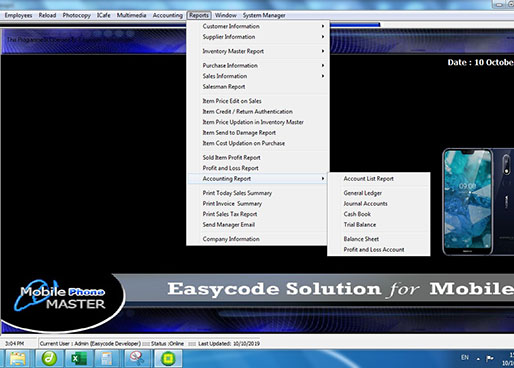Click the EN language indicator in tray
514x368 pixels.
point(465,358)
